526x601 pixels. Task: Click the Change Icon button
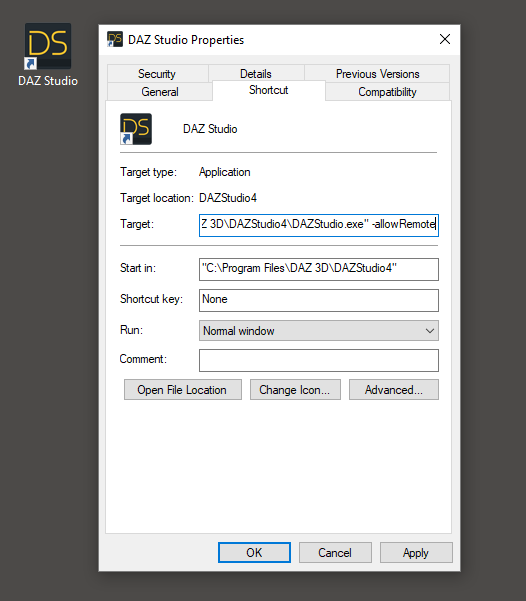[295, 390]
